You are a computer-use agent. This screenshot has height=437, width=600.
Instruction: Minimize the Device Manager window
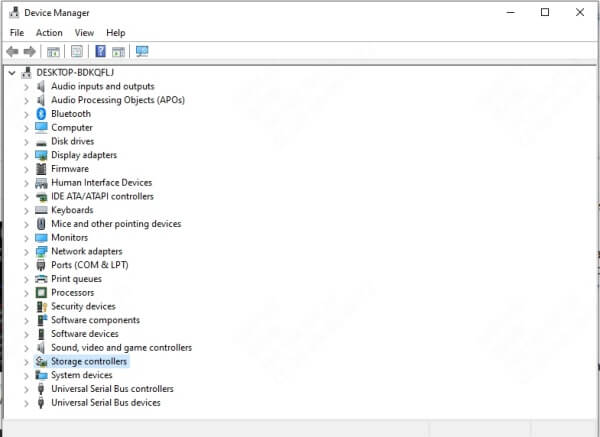[x=510, y=13]
